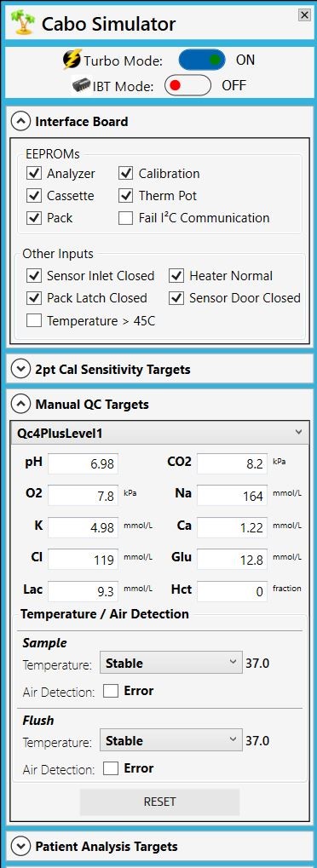317x868 pixels.
Task: Open the Sample Temperature dropdown
Action: [170, 663]
